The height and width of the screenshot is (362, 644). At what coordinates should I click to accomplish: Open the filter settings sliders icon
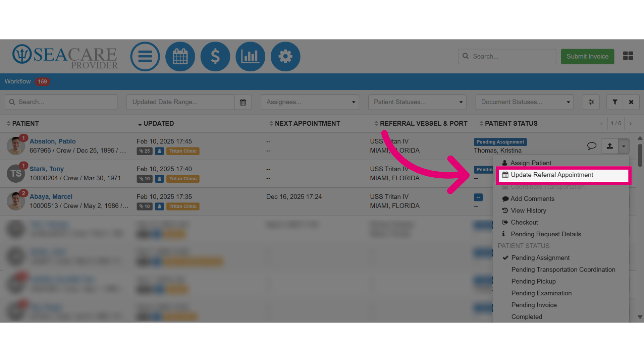coord(591,102)
